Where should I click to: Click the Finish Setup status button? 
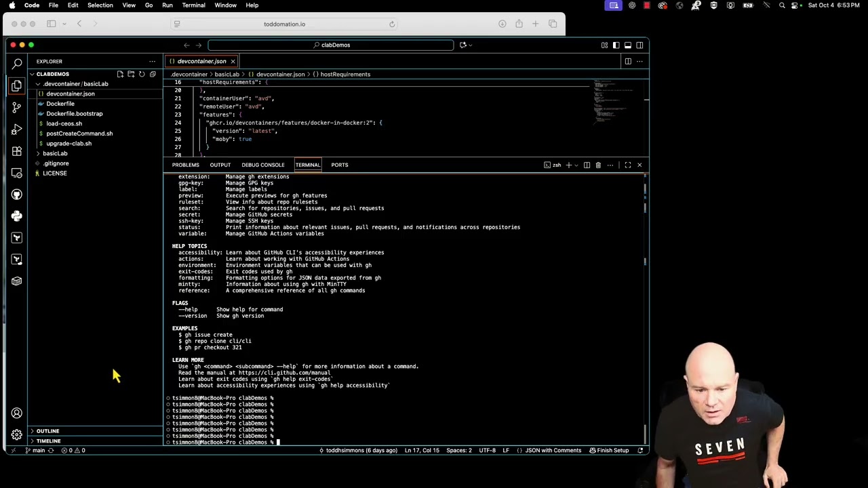[609, 450]
